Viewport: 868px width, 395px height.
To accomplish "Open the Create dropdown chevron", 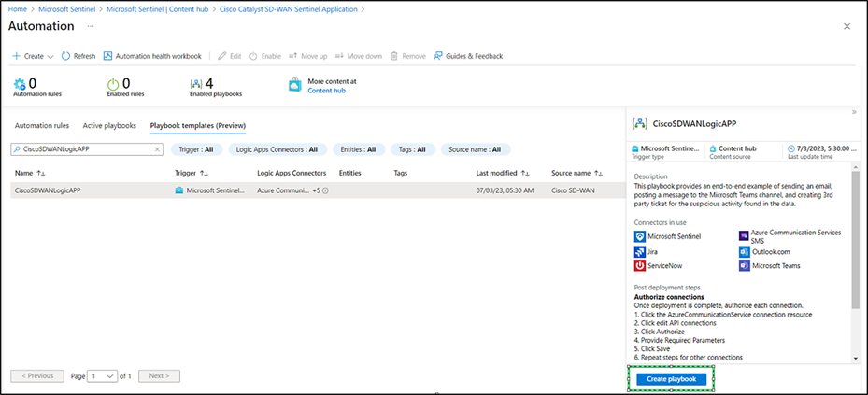I will tap(50, 56).
